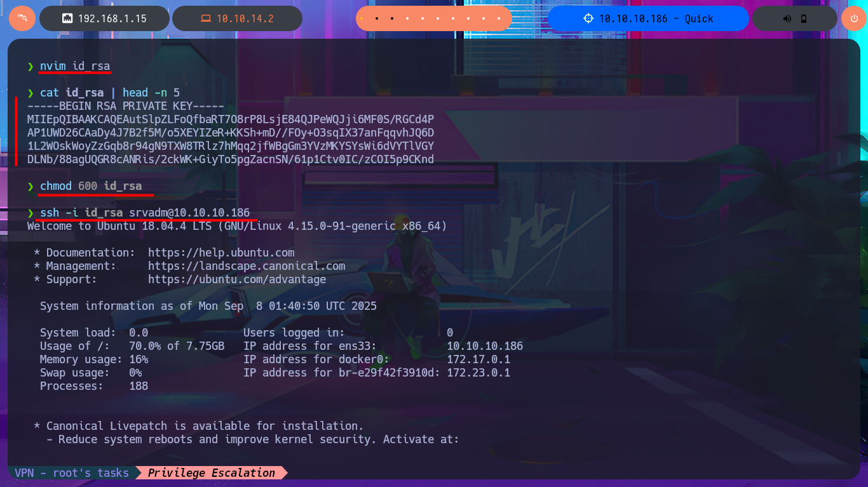The image size is (868, 487).
Task: Click the 10.10.14.2 VPN address label
Action: point(245,18)
